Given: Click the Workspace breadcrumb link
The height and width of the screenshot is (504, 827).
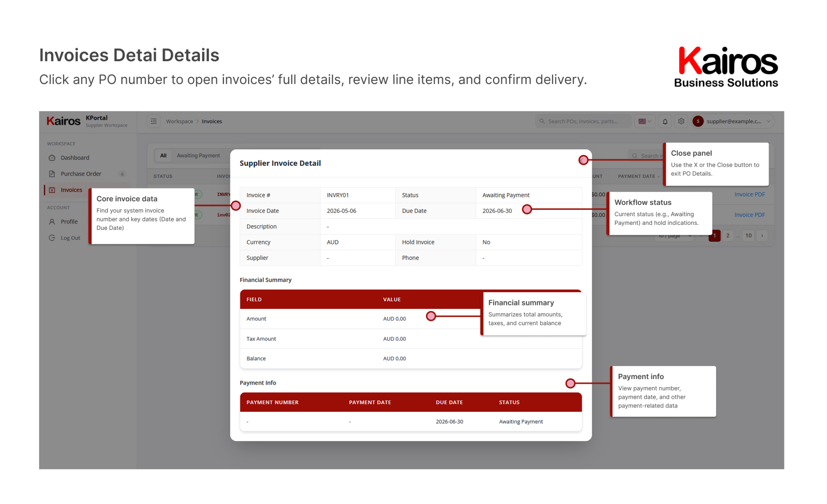Looking at the screenshot, I should 179,122.
